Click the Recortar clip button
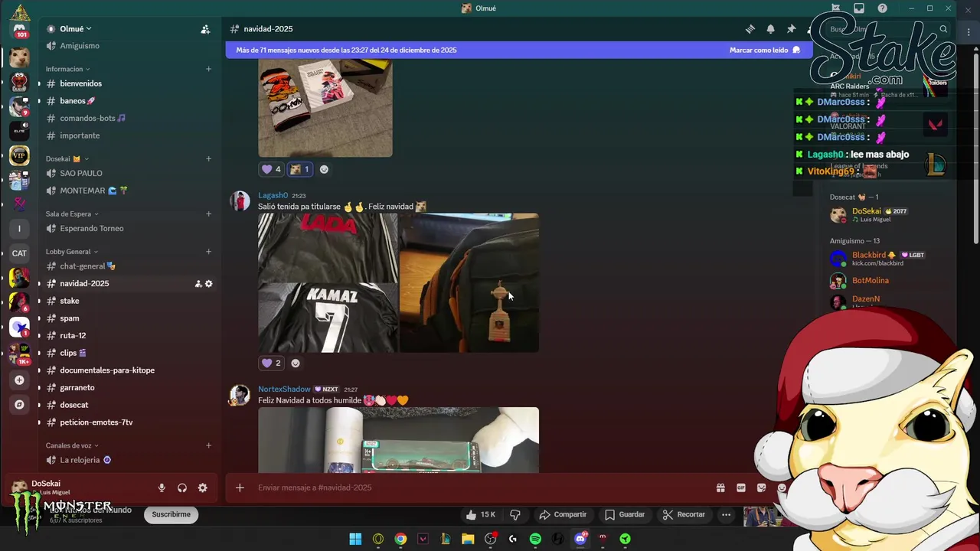Screen dimensions: 980x551 684,514
